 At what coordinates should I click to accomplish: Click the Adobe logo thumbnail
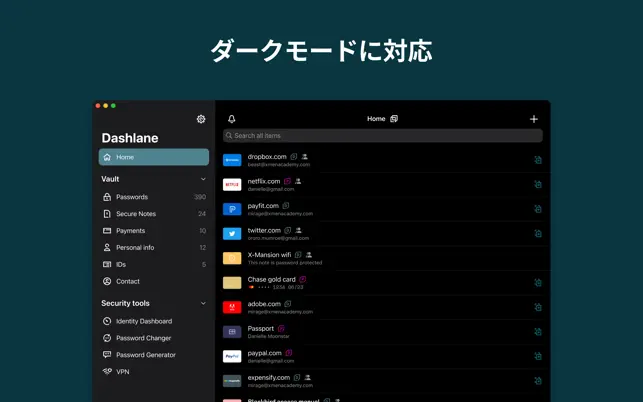pos(232,307)
